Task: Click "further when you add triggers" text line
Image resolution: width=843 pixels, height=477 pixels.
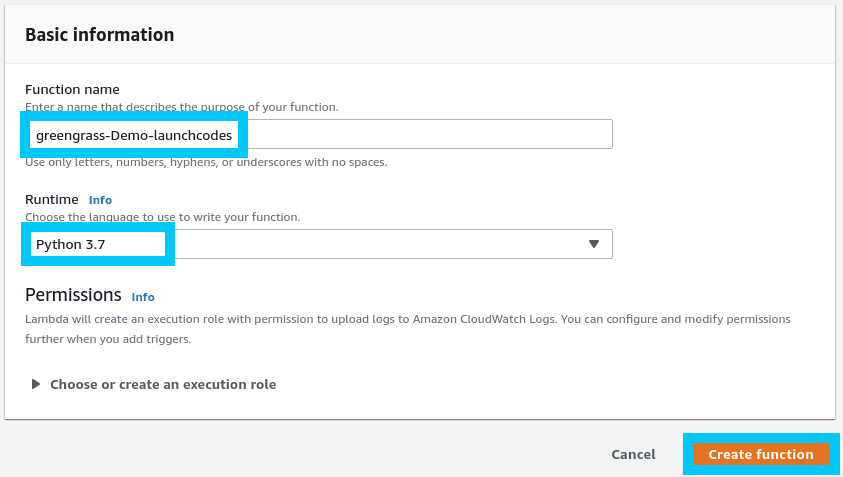Action: [x=108, y=339]
